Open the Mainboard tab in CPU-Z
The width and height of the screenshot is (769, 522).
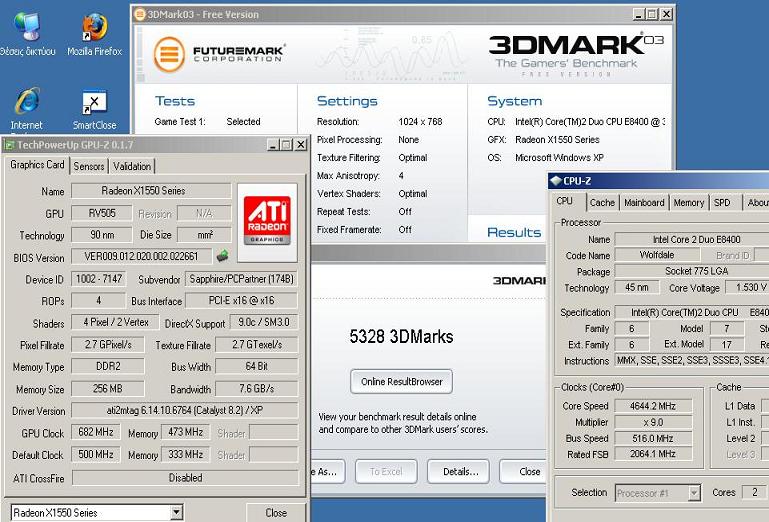tap(644, 203)
